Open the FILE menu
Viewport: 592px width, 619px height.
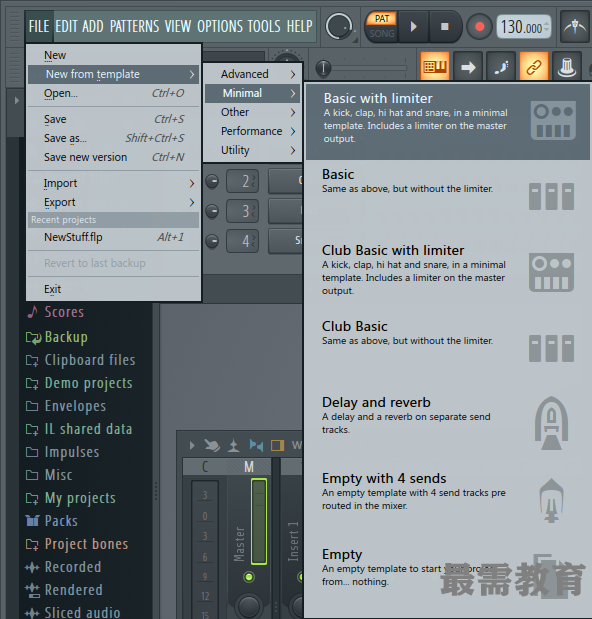39,26
